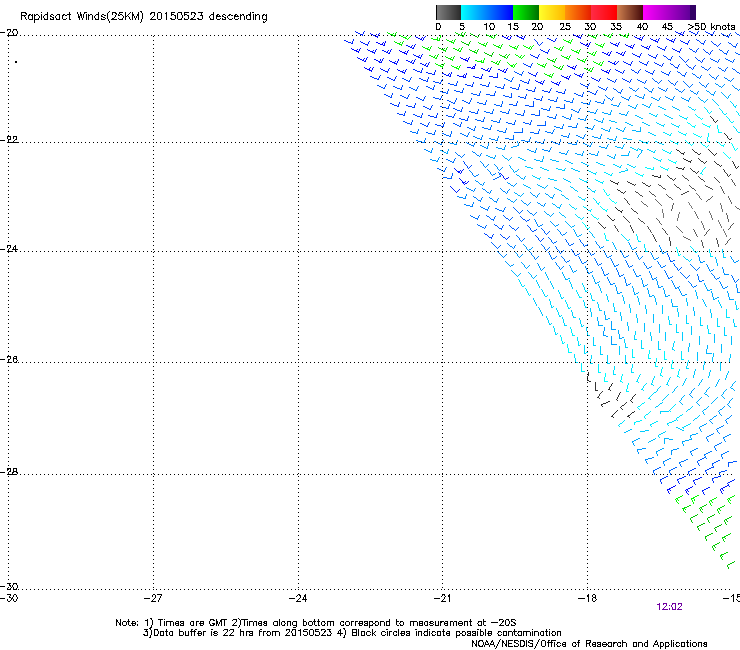Viewport: 740px width, 650px height.
Task: Click the '-27' longitude axis label
Action: [x=153, y=599]
